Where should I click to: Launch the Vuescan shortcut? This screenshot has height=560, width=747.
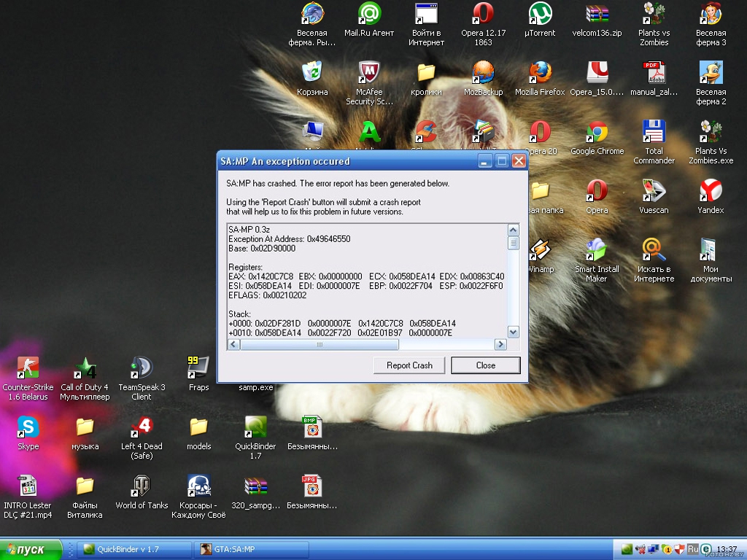pos(654,197)
